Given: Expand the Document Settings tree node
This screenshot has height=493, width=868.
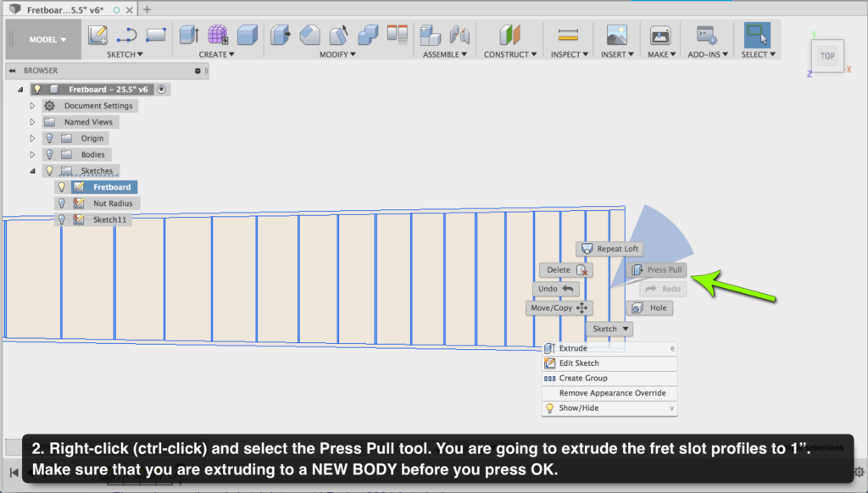Looking at the screenshot, I should 32,106.
